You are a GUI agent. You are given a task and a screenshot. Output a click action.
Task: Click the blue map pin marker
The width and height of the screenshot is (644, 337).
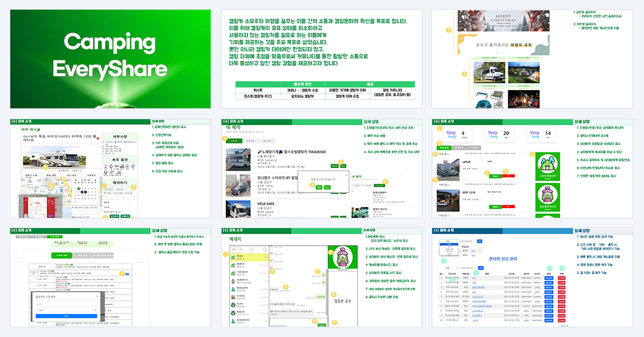(x=62, y=190)
